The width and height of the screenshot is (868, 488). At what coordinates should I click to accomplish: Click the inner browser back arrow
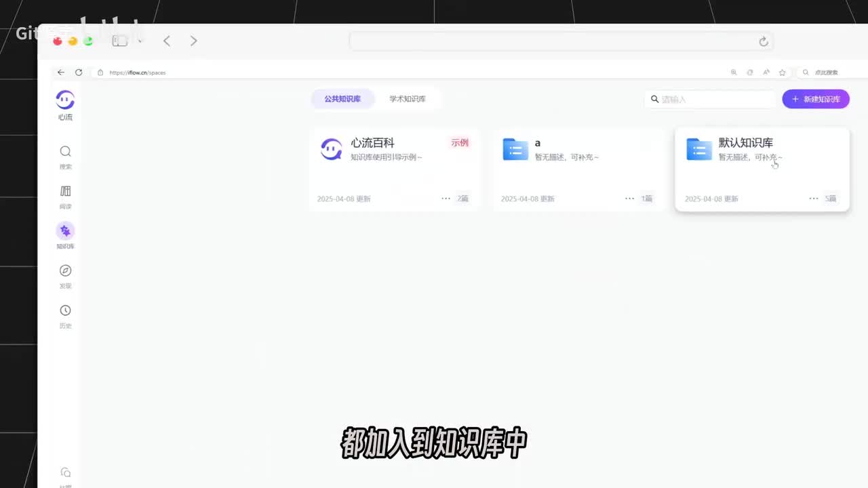(61, 73)
